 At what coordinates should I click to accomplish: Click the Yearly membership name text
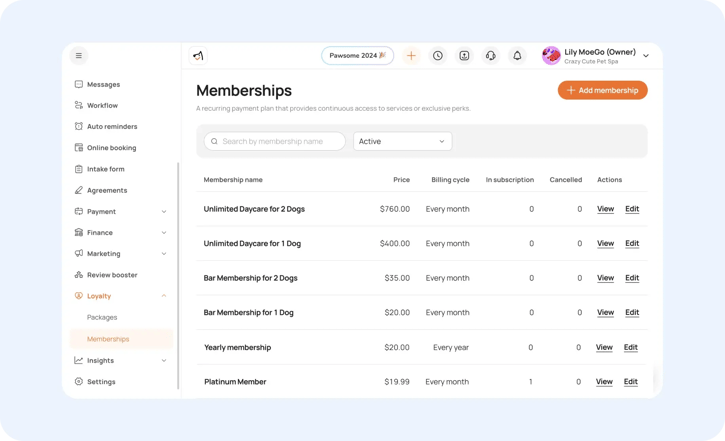tap(238, 347)
